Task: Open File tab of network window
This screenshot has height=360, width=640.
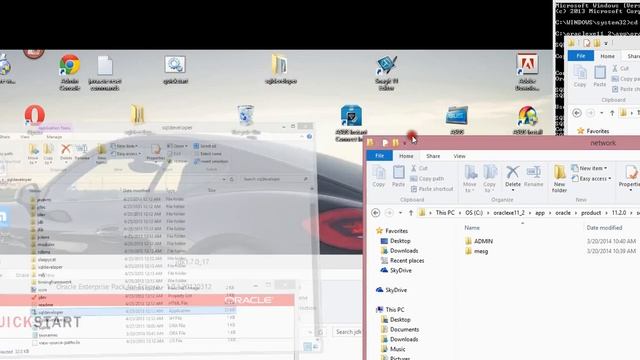Action: click(x=380, y=156)
